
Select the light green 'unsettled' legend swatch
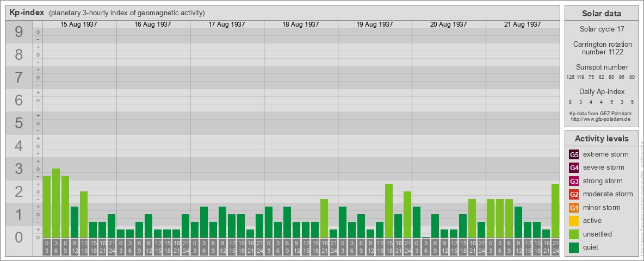[574, 234]
